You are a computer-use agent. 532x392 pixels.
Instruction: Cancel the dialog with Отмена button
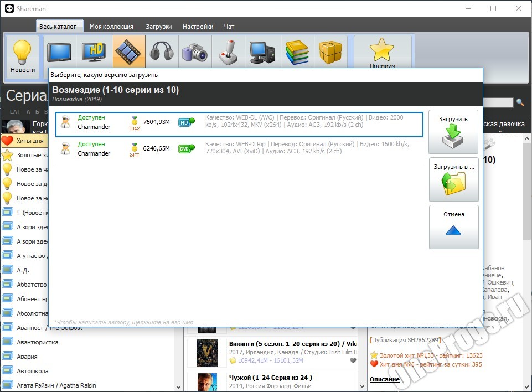tap(453, 227)
